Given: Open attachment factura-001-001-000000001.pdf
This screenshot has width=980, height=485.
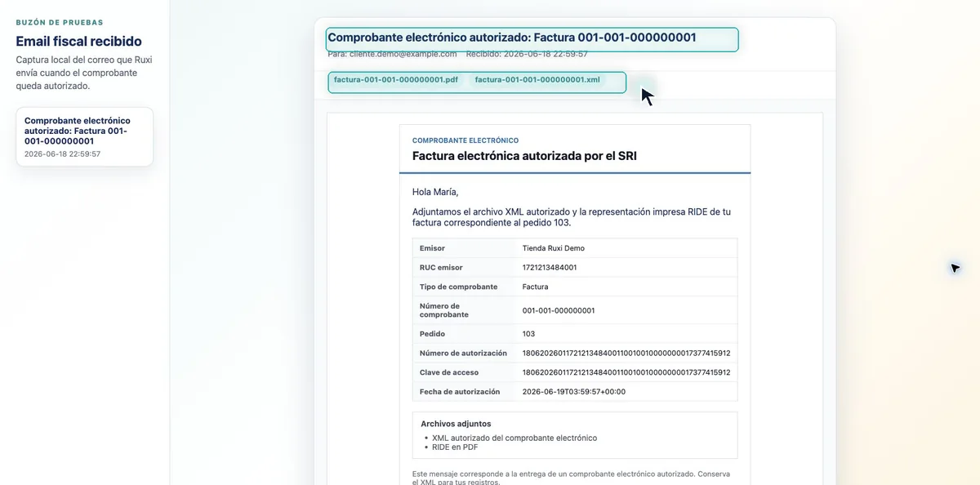Looking at the screenshot, I should click(x=396, y=80).
